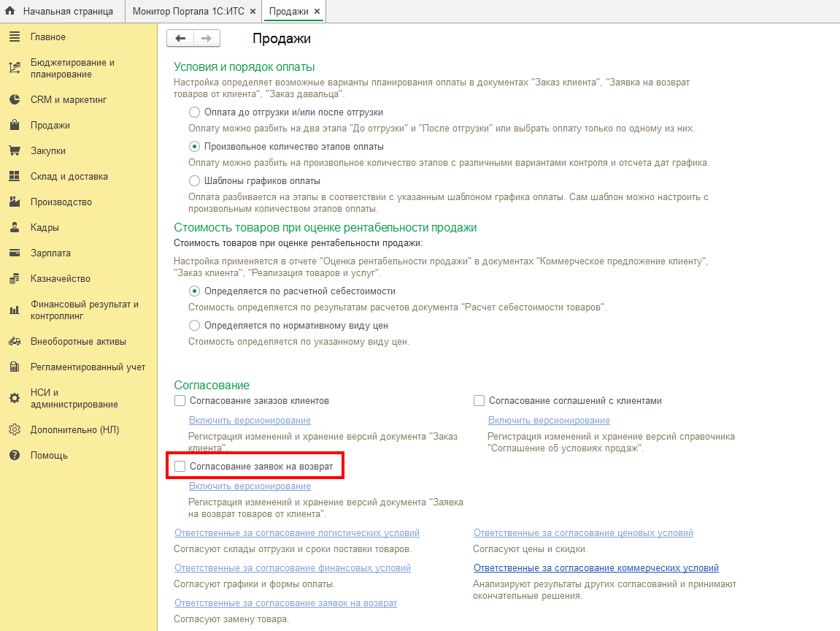Go back with the left arrow button

180,38
